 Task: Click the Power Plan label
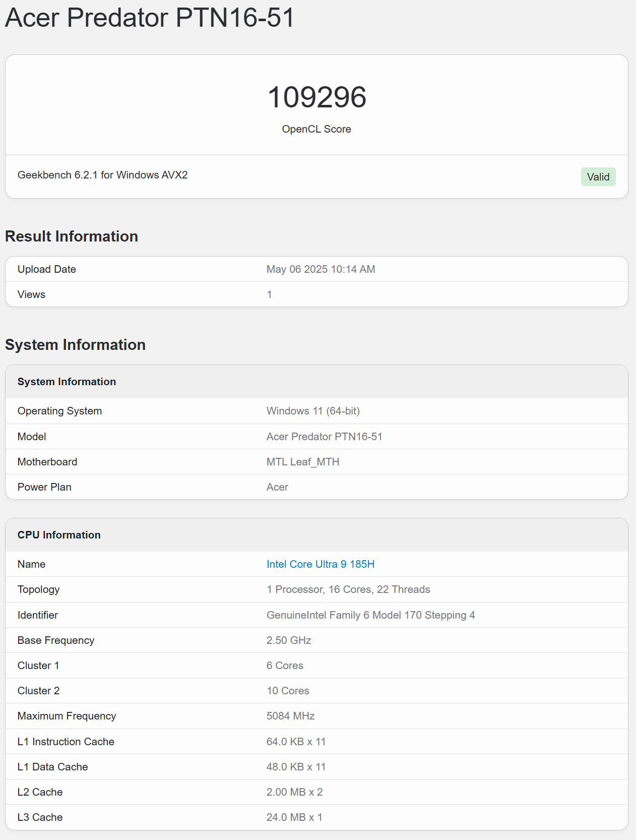[44, 487]
